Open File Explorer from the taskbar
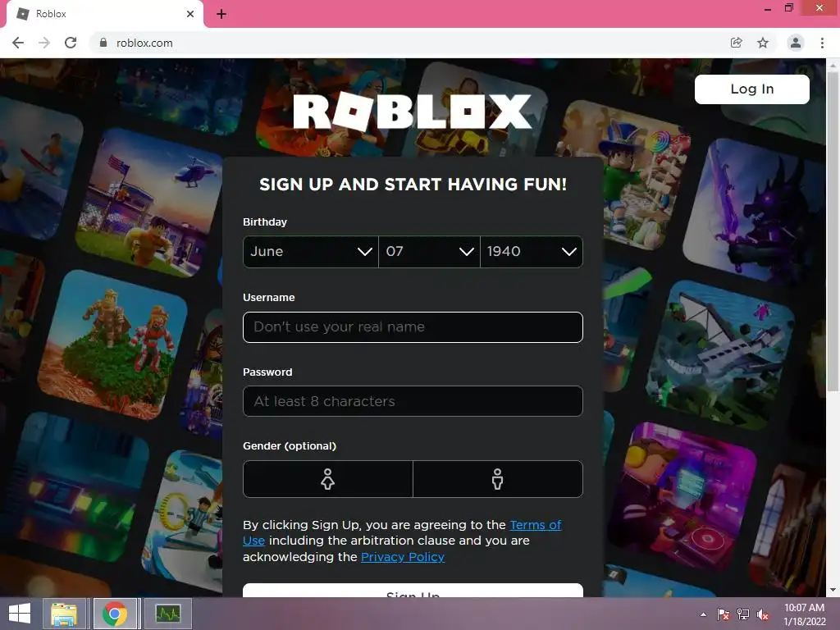The width and height of the screenshot is (840, 630). click(x=64, y=614)
